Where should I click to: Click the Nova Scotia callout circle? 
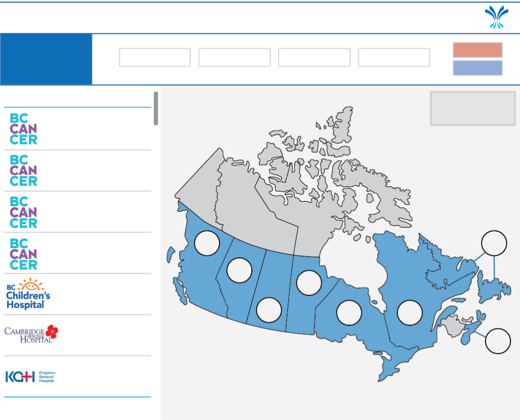pos(498,341)
